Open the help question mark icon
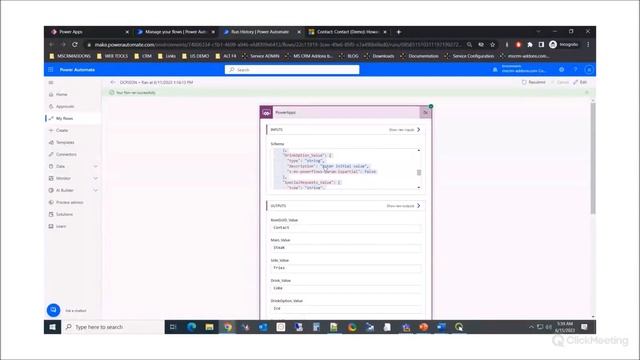640x360 pixels. (576, 70)
